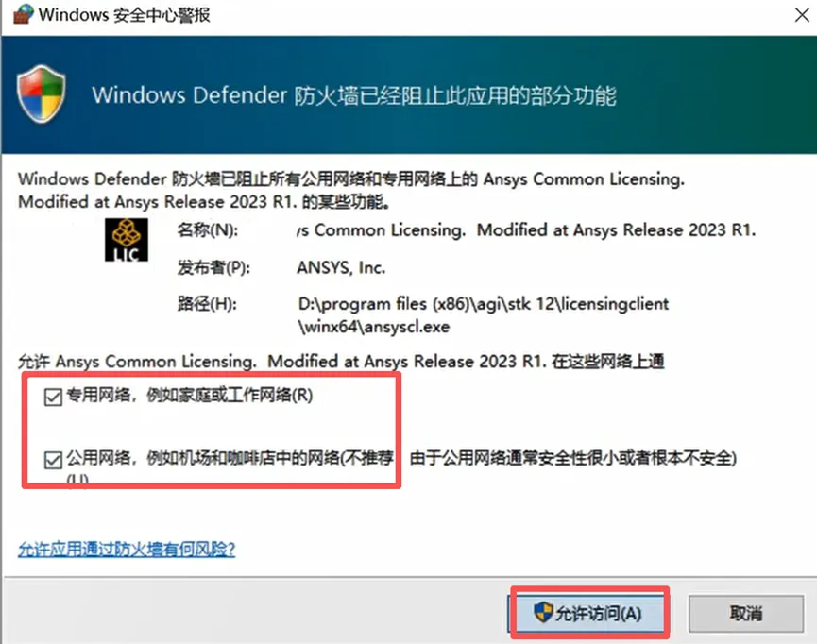Click the name field value Common Licensing

(x=526, y=229)
